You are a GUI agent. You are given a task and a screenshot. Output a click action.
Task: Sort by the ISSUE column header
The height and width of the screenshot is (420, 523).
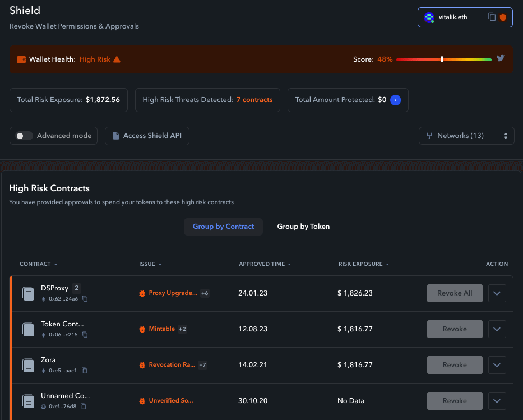[x=150, y=264]
